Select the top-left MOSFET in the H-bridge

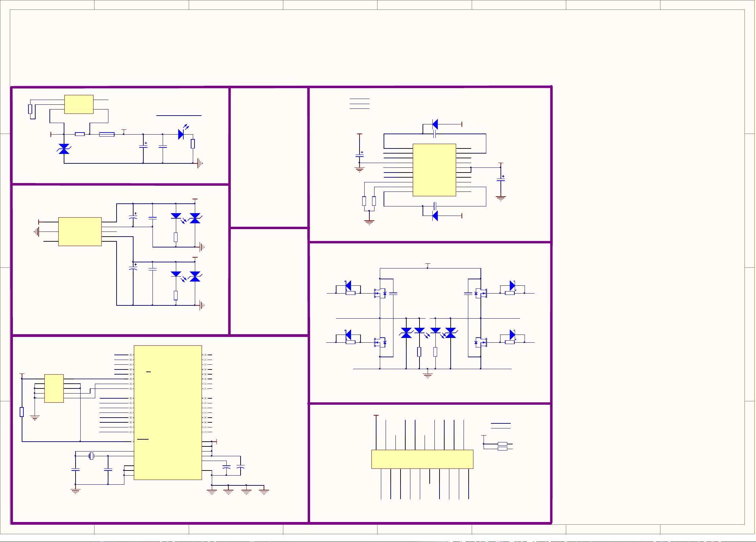380,293
